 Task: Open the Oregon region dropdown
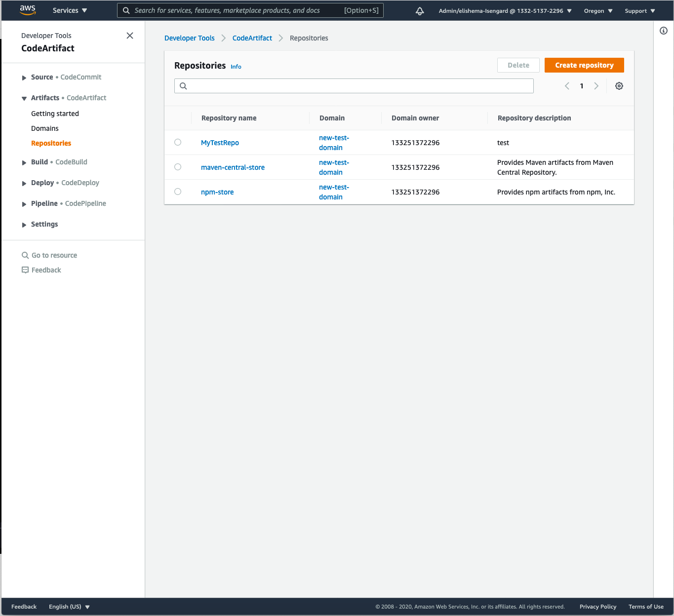coord(598,11)
